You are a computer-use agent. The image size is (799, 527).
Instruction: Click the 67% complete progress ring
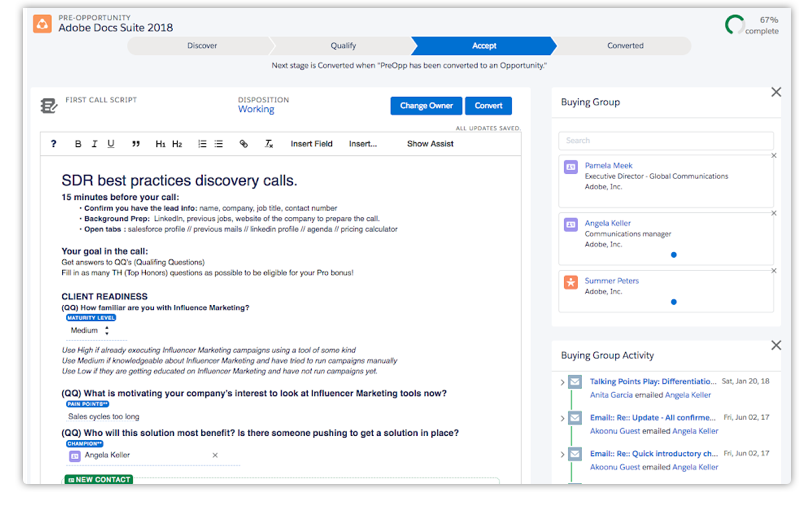coord(735,25)
